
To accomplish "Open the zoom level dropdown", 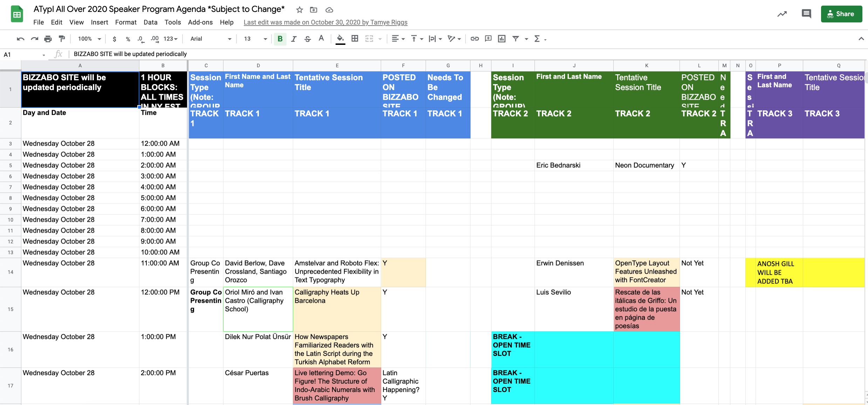I will (x=89, y=39).
